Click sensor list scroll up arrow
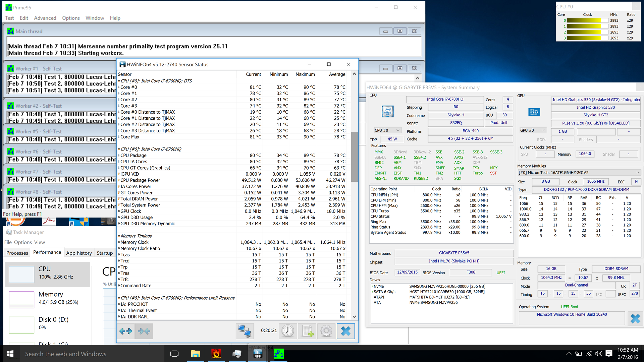 point(354,74)
